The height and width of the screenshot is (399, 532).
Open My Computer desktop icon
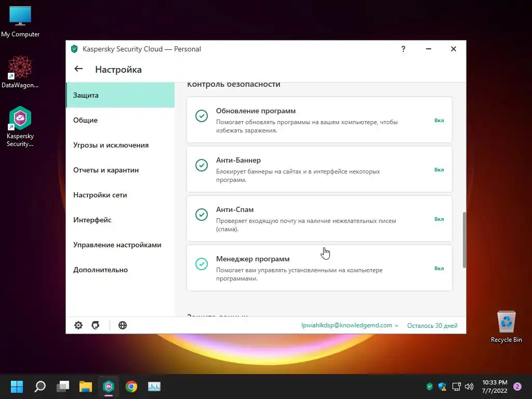click(20, 21)
